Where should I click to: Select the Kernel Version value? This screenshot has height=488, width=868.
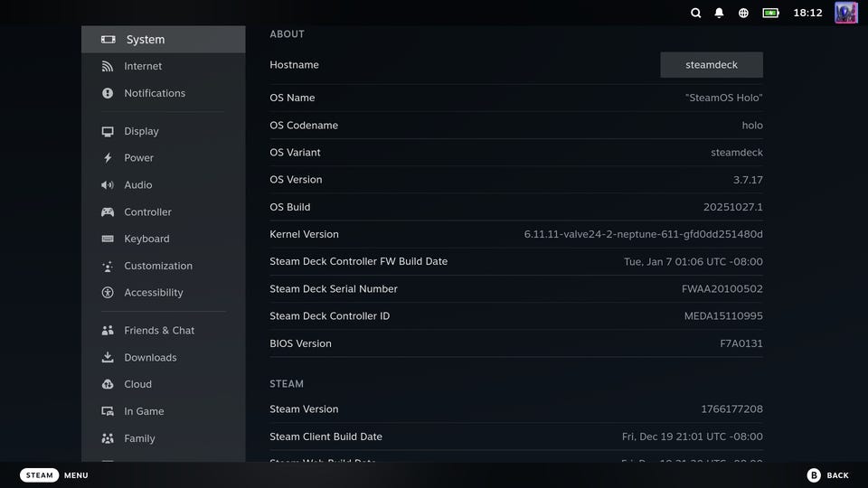[643, 234]
